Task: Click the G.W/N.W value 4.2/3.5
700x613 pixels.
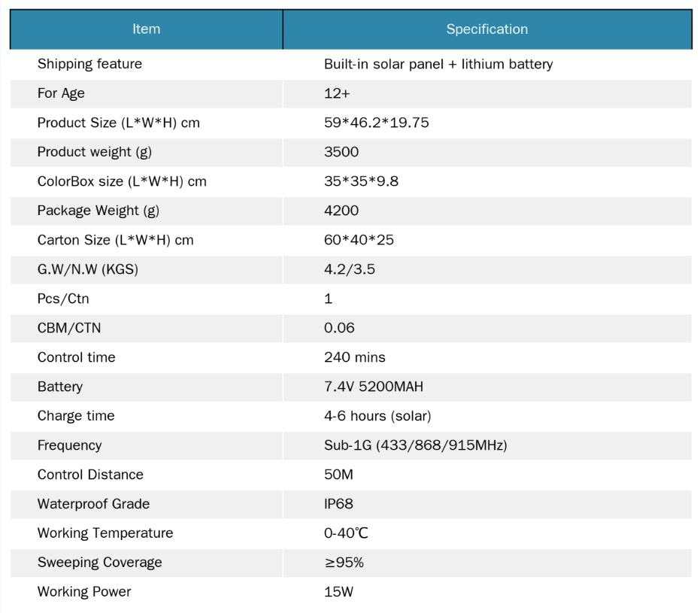Action: click(x=349, y=269)
